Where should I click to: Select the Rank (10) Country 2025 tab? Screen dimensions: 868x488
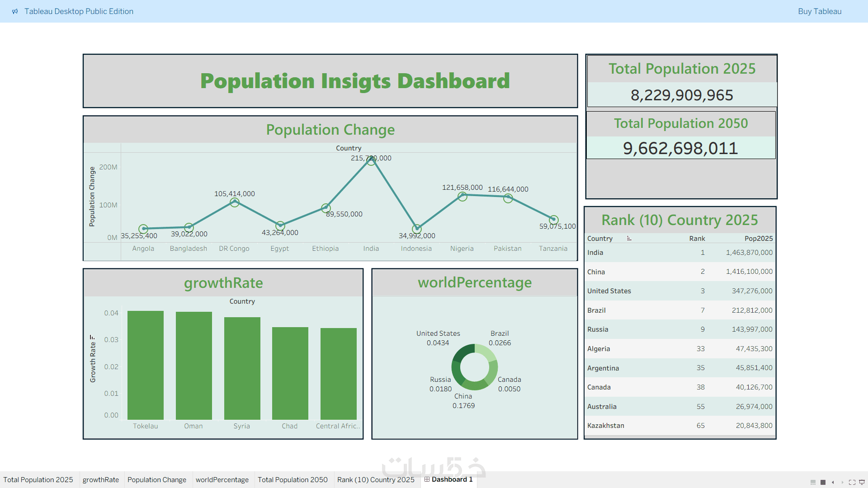[x=375, y=480]
